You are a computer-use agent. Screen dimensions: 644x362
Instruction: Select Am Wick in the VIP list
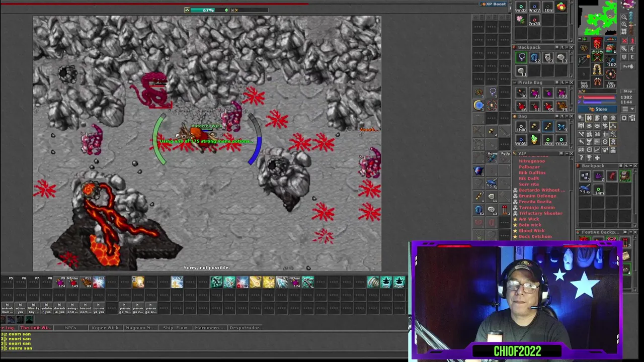click(529, 219)
